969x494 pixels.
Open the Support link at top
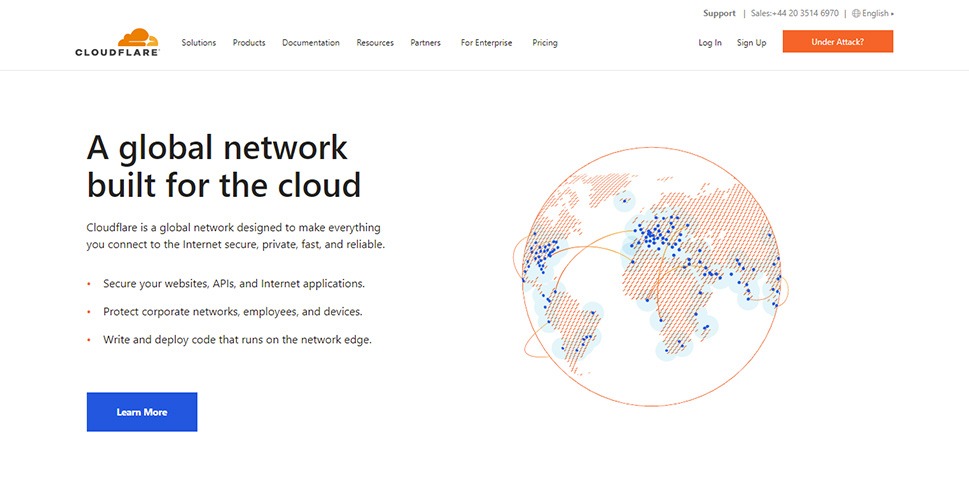(719, 14)
